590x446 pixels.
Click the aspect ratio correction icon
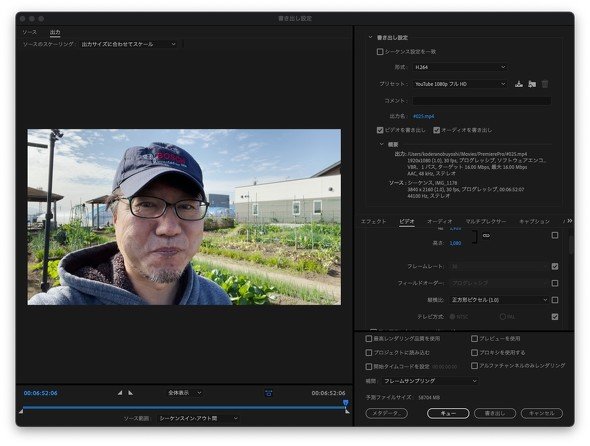tap(268, 393)
